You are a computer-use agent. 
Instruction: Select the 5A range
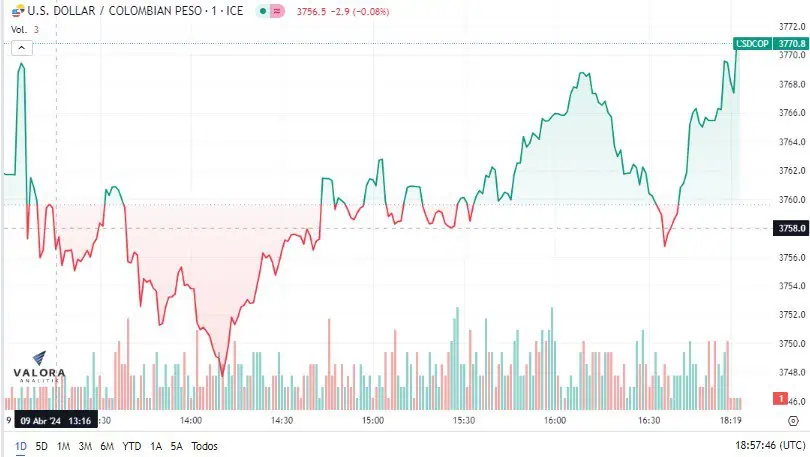(177, 446)
